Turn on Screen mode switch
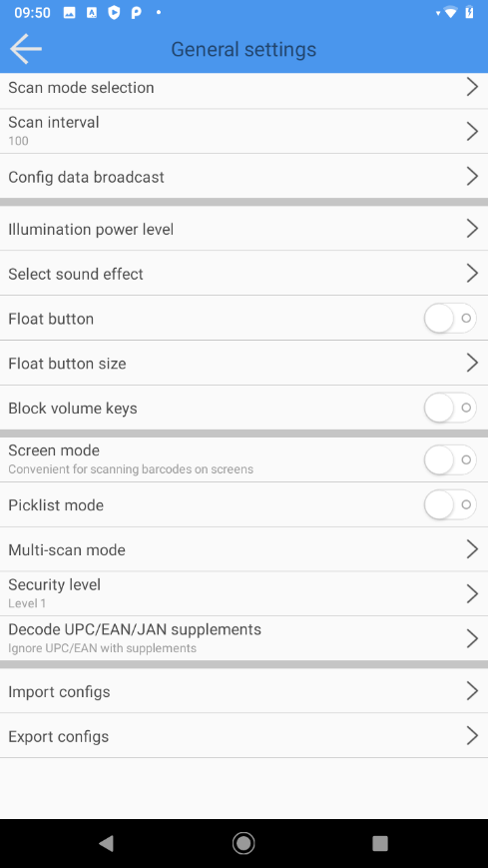Image resolution: width=488 pixels, height=868 pixels. [450, 459]
